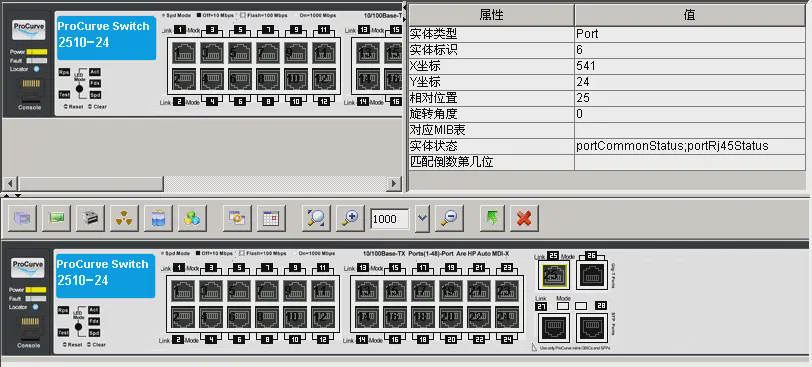Click the blue cylinder database icon

158,218
